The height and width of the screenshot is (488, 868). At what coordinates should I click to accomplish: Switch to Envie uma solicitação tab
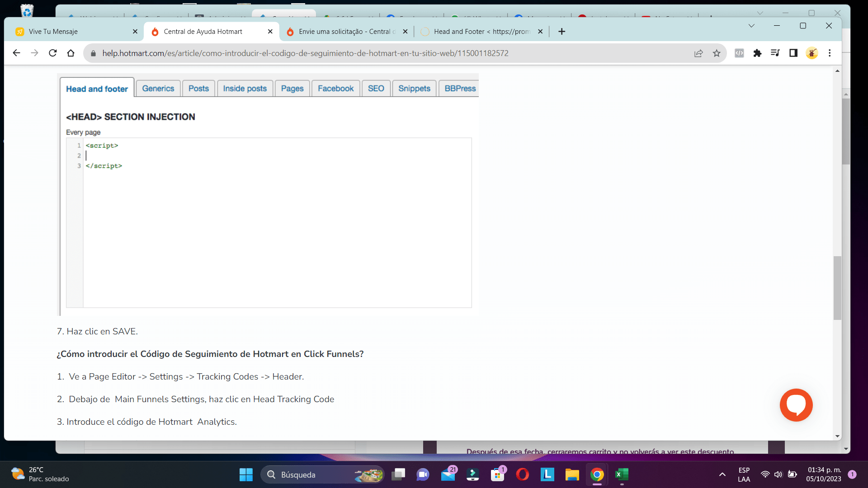pos(346,32)
